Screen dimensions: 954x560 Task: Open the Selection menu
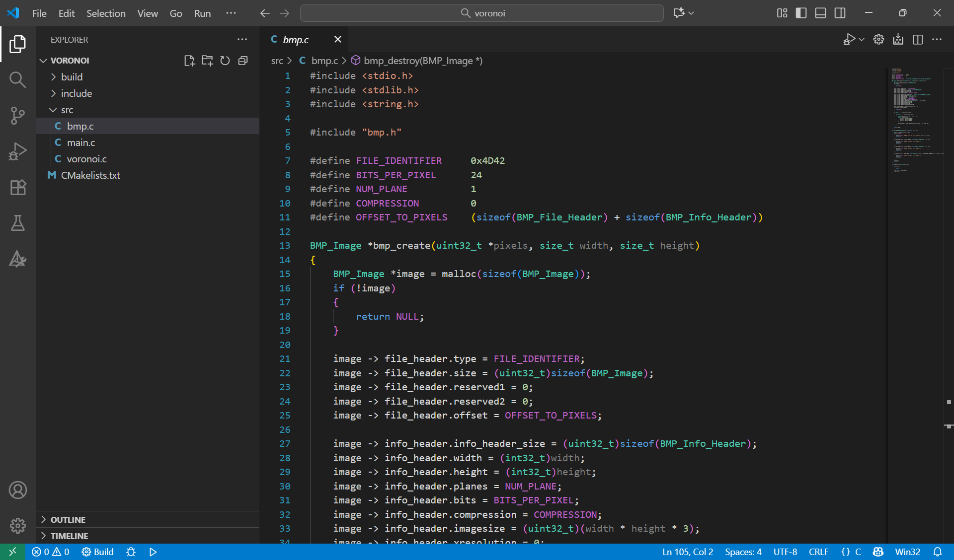pos(106,13)
